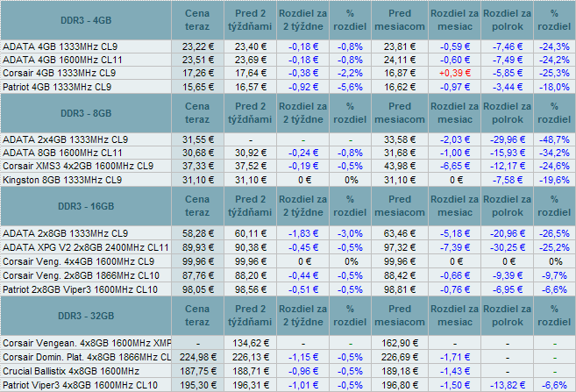Click the red +0,39 € difference value
Image resolution: width=576 pixels, height=392 pixels.
(x=455, y=73)
